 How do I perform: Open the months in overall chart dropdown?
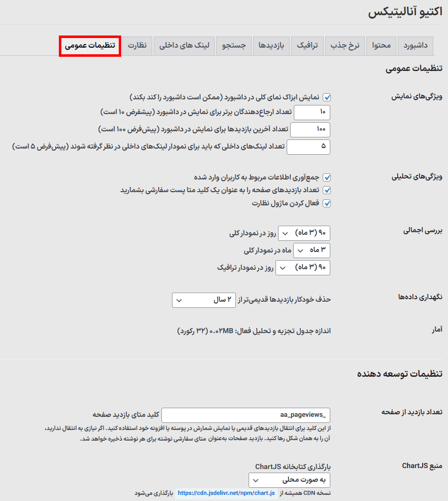pos(312,251)
